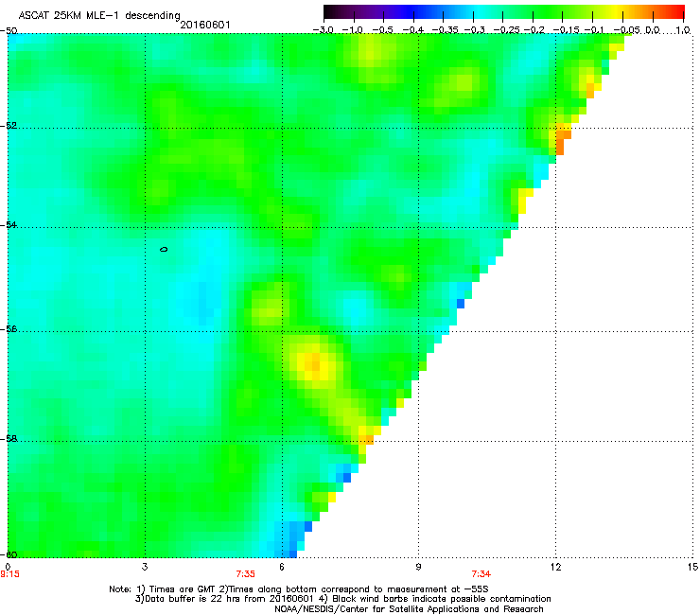Click the -50 latitude axis label
700x615 pixels.
click(9, 31)
